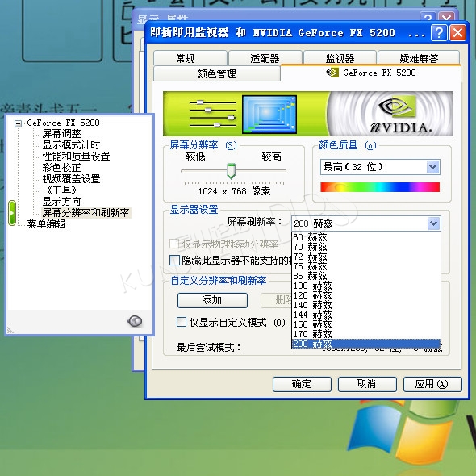Select 屏幕调整 in the tree
Viewport: 476px width, 476px height.
coord(61,134)
